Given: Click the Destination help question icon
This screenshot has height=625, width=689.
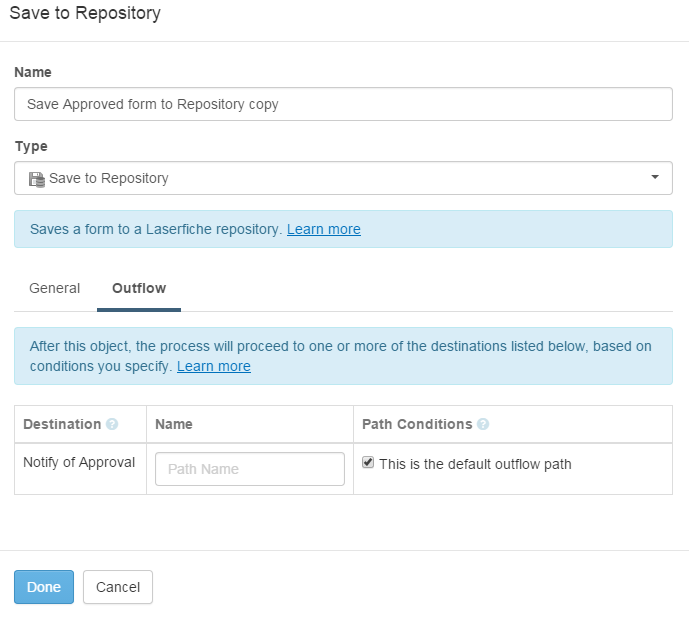Looking at the screenshot, I should point(112,424).
